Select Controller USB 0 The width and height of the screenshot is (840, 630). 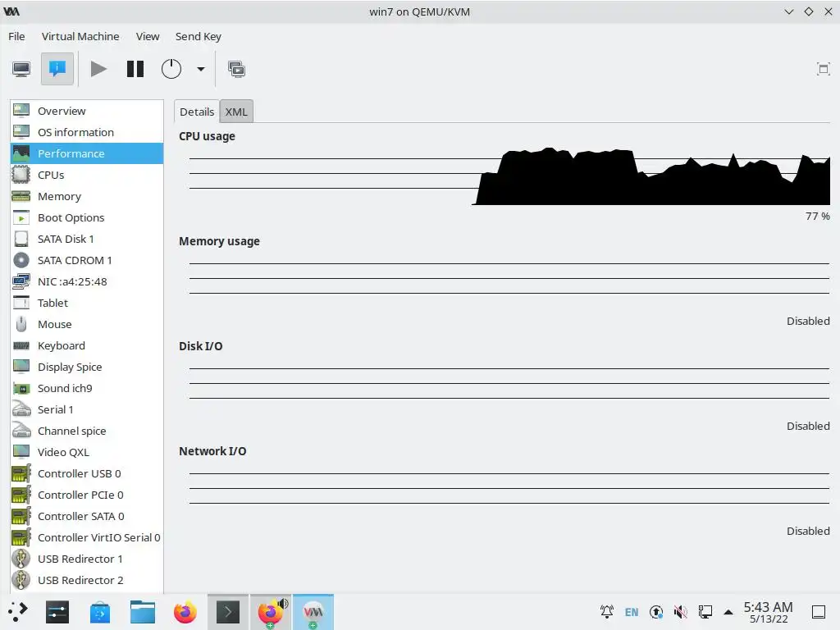point(87,473)
